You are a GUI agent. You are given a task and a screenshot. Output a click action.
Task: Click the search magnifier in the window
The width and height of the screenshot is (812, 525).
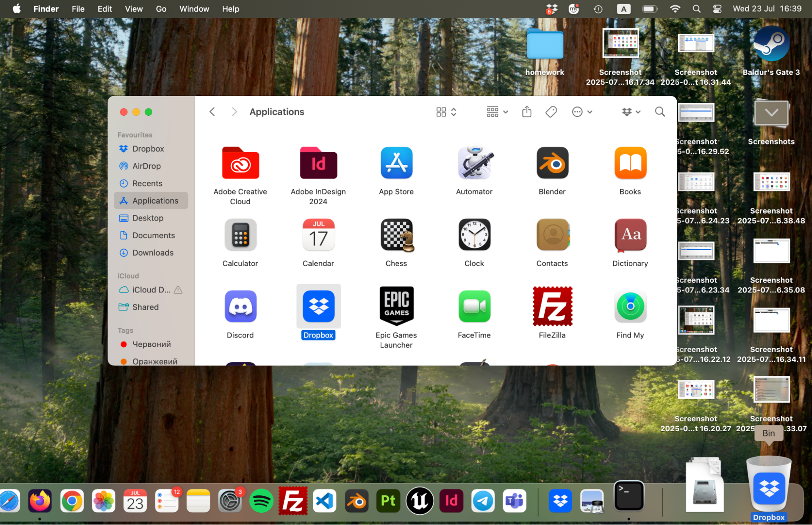pos(659,111)
